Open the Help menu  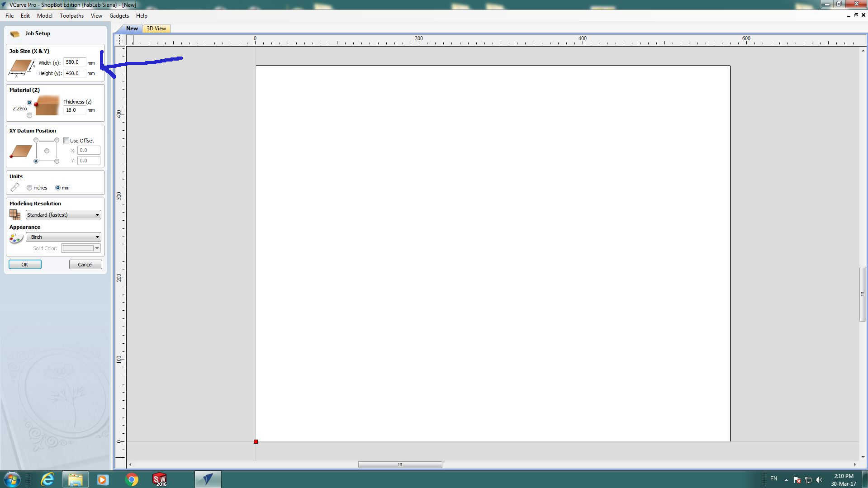pyautogui.click(x=142, y=16)
